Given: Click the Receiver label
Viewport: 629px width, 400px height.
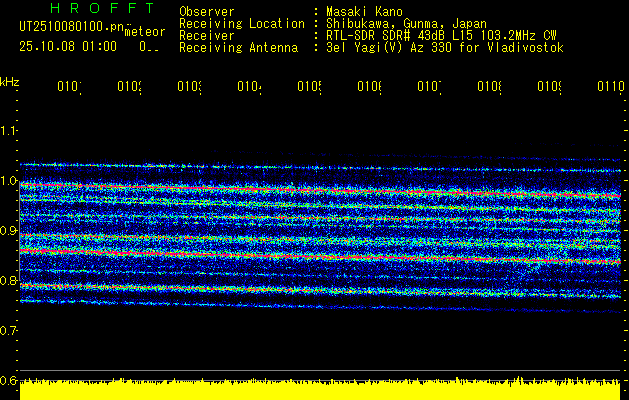Looking at the screenshot, I should [207, 36].
